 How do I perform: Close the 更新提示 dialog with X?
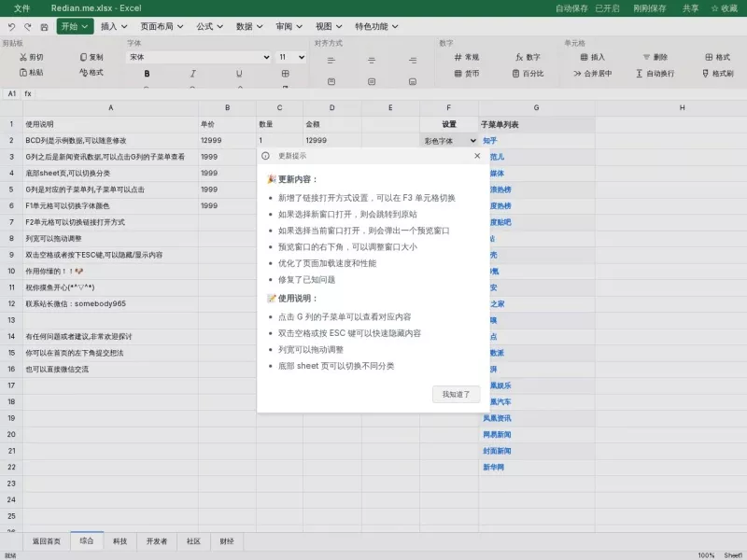(477, 156)
